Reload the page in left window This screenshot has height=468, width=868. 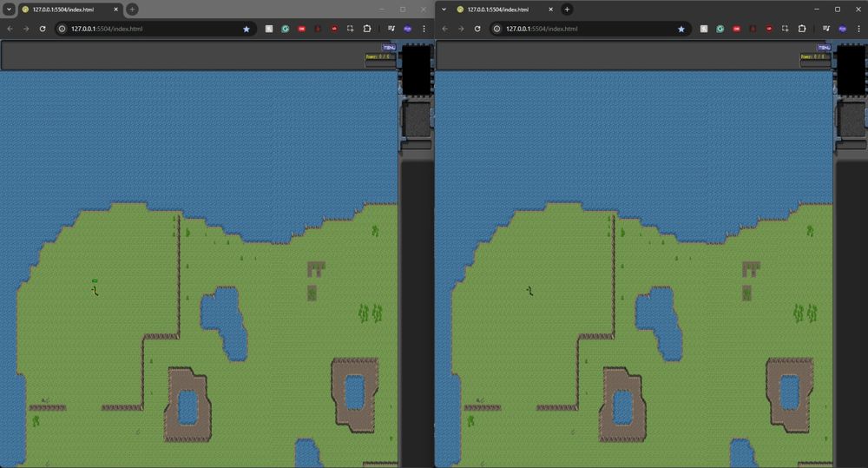coord(43,29)
